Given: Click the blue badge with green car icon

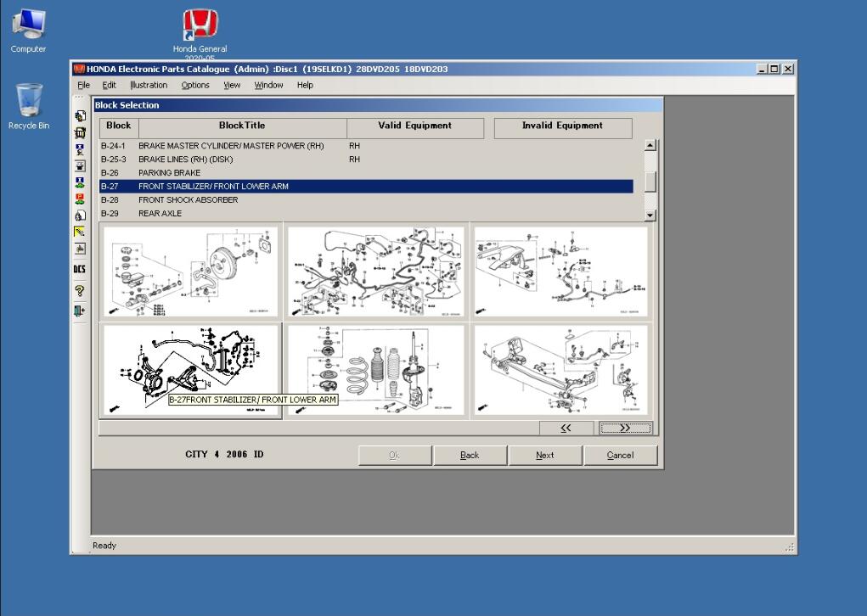Looking at the screenshot, I should (x=80, y=182).
